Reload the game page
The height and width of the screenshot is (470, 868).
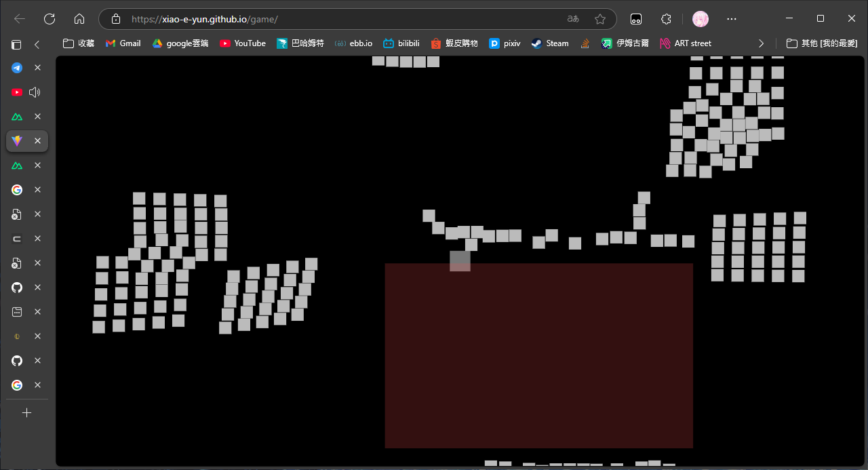click(49, 19)
